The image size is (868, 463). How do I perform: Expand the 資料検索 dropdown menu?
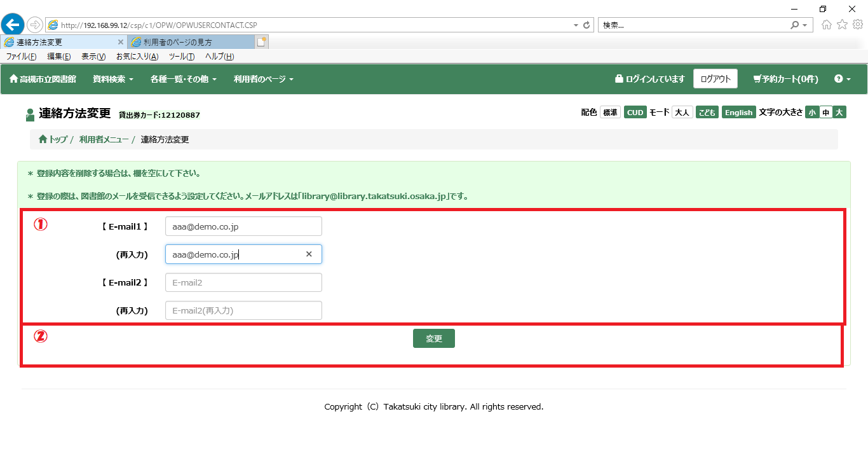(112, 79)
